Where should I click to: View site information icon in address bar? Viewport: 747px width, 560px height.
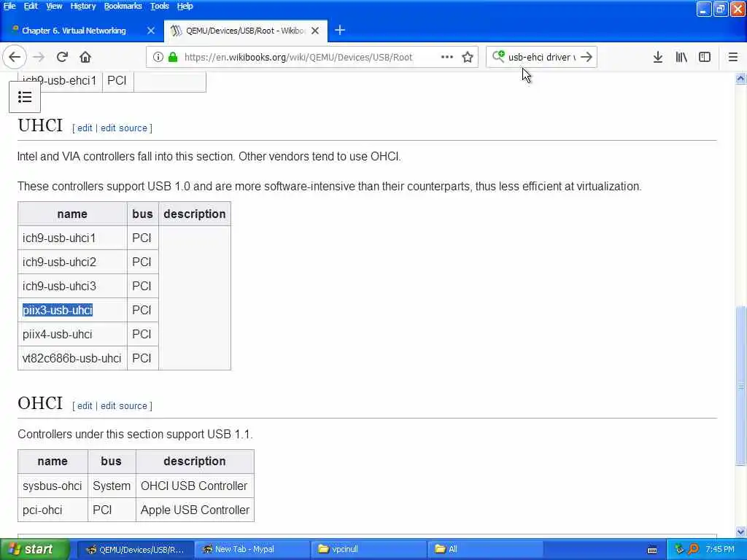click(x=158, y=57)
